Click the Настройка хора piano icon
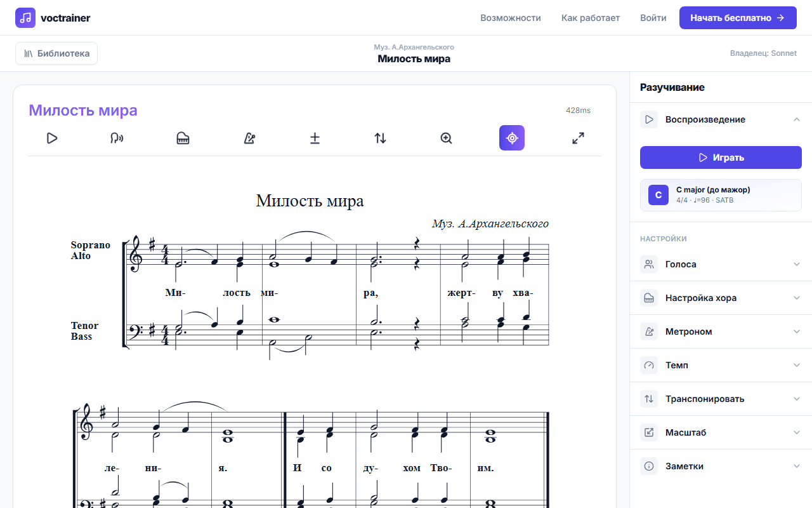Screen dimensions: 812x508 click(x=649, y=298)
